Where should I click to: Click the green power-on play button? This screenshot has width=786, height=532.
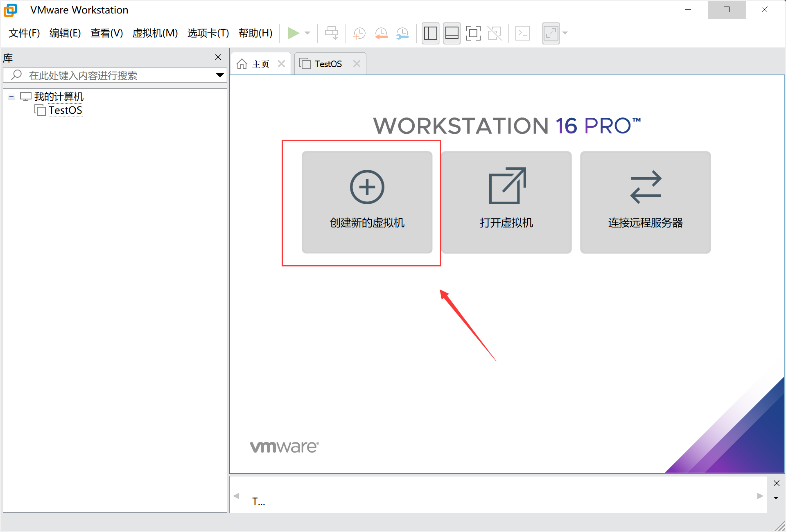click(x=293, y=33)
